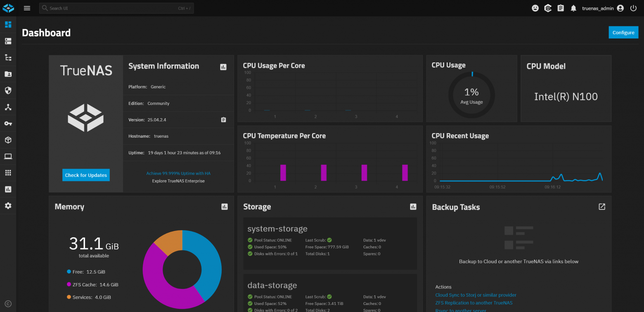Copy the version using the clipboard icon
The image size is (644, 312).
(223, 120)
